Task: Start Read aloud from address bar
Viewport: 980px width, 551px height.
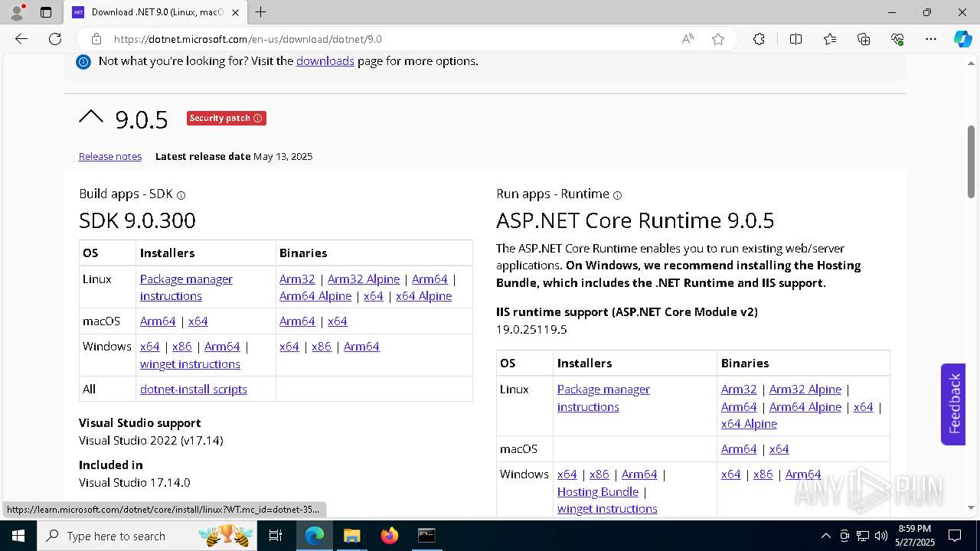Action: [688, 39]
